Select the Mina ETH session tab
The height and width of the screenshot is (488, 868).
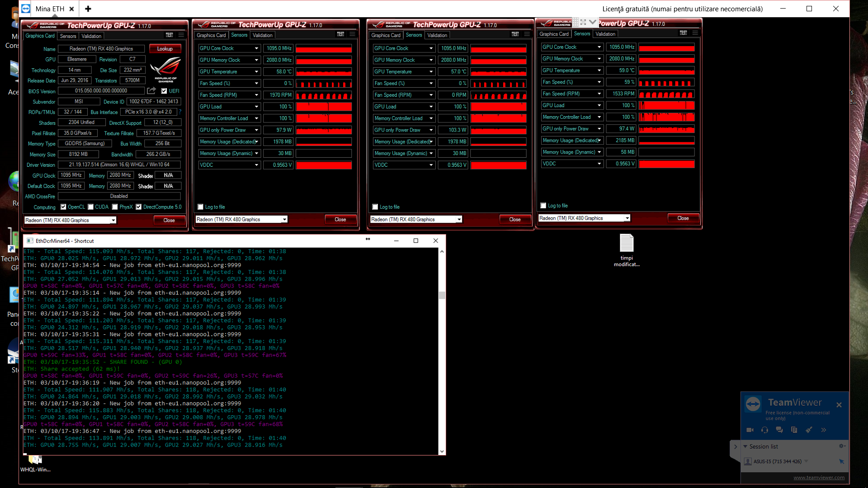(x=50, y=9)
